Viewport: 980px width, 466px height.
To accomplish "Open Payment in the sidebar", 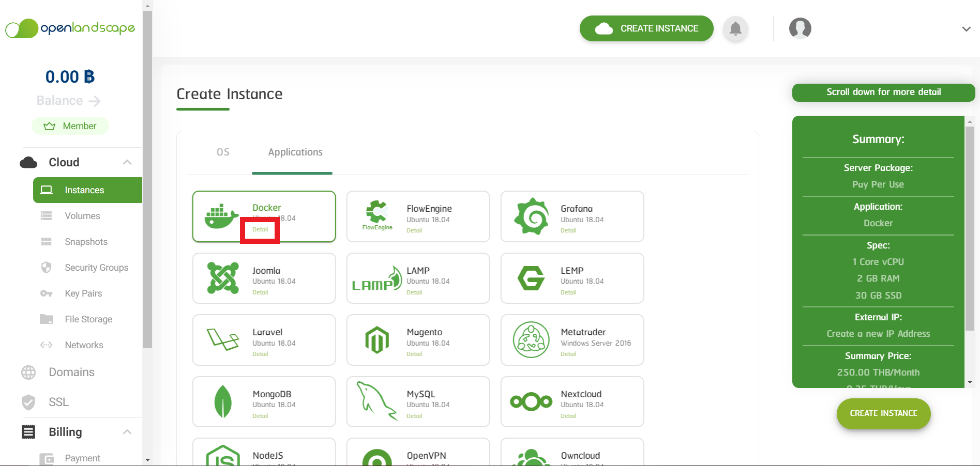I will coord(82,458).
